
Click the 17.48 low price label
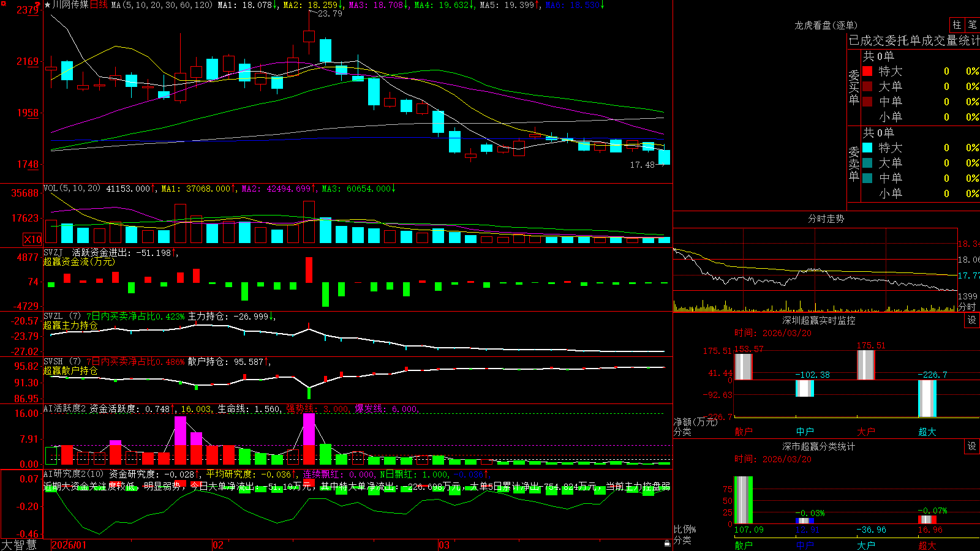coord(643,165)
